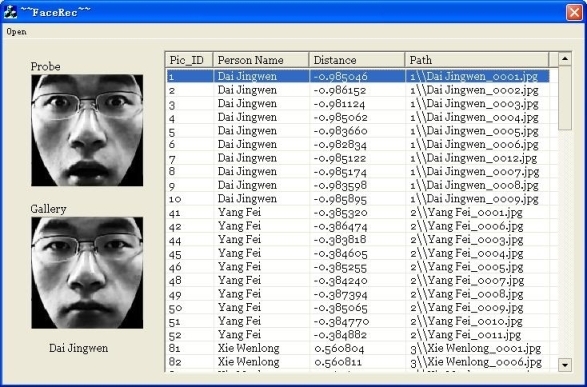Click distance value -0.985174
This screenshot has width=587, height=387.
(340, 172)
